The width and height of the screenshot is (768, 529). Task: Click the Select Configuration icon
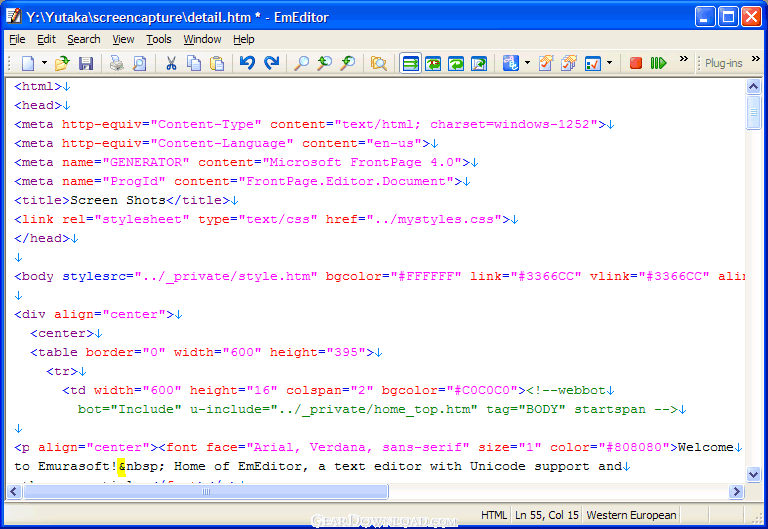pos(511,63)
